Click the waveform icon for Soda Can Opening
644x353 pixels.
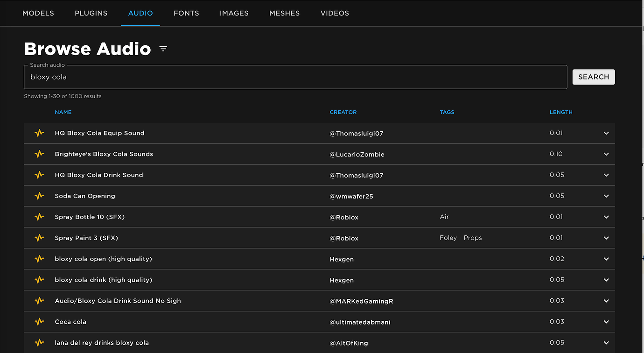coord(40,196)
